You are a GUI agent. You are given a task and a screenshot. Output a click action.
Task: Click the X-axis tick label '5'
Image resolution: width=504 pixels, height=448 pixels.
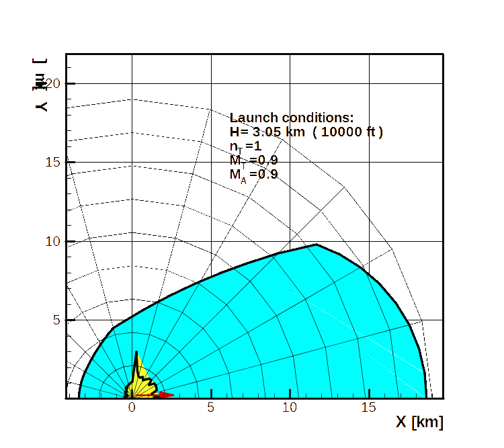[x=210, y=408]
